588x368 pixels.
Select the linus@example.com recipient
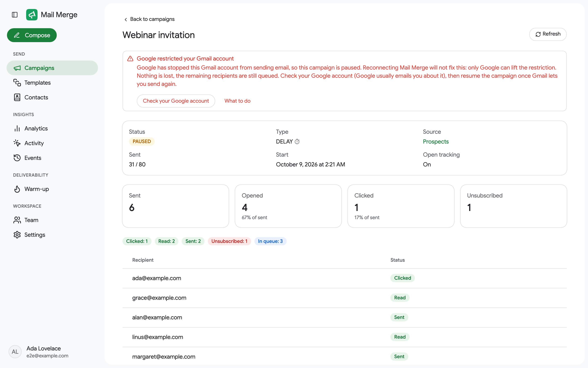coord(345,337)
